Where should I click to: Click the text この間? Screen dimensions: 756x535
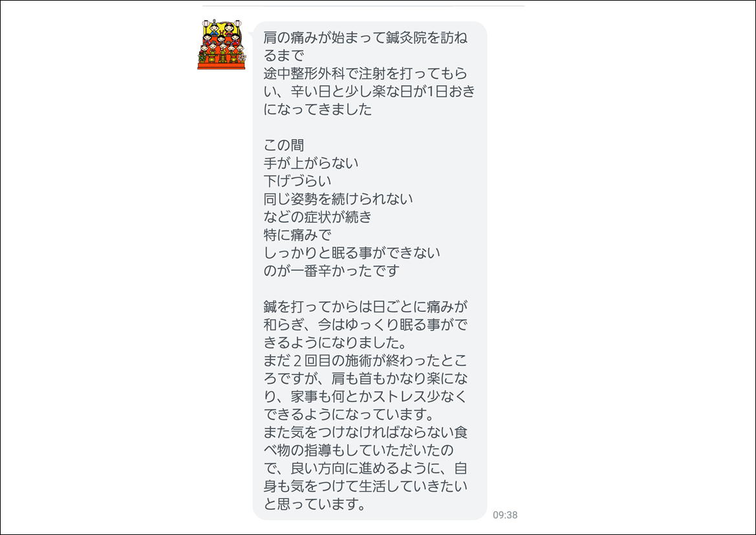click(283, 145)
